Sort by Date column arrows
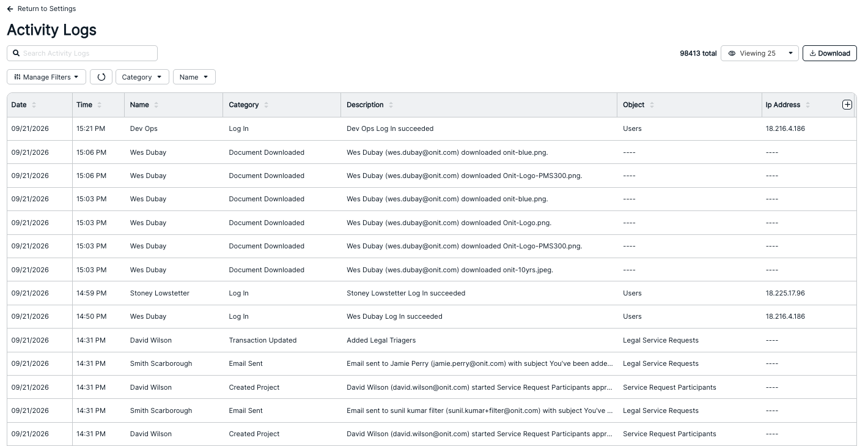 pos(34,105)
